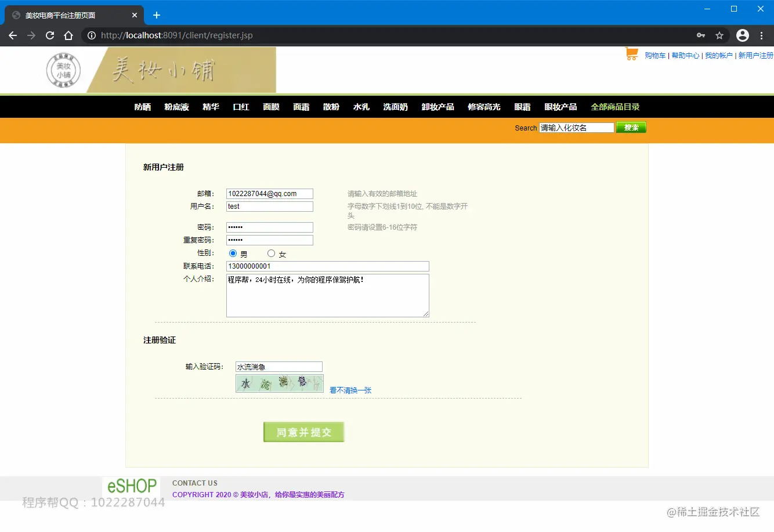
Task: Open the Chrome profile avatar
Action: point(743,35)
